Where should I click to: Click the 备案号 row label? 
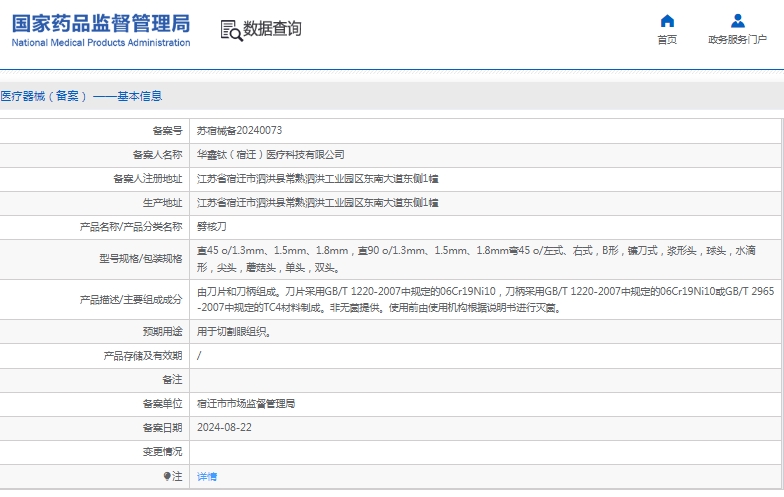coord(168,130)
